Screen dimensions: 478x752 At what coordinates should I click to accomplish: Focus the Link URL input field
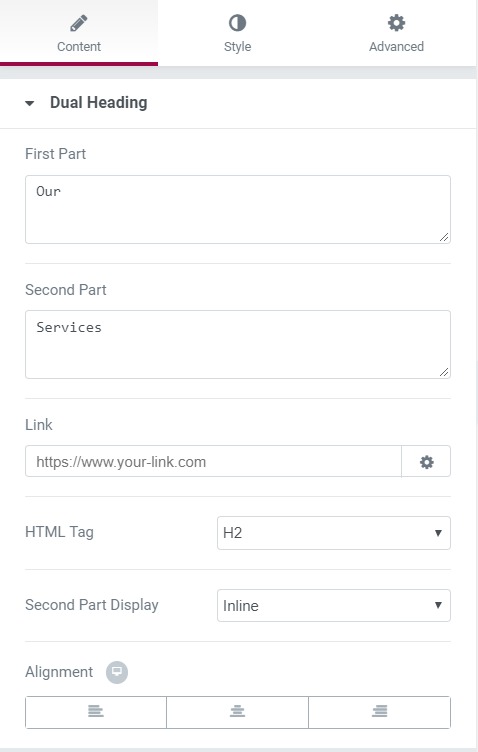coord(213,461)
